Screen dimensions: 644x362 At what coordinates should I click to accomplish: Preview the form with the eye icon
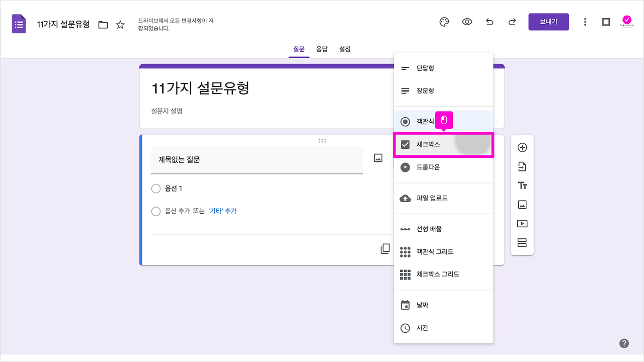pyautogui.click(x=467, y=22)
